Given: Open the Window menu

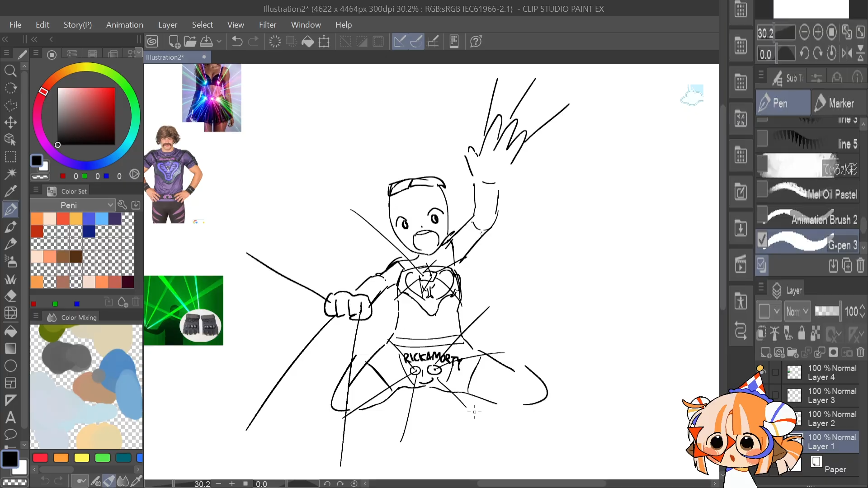Looking at the screenshot, I should point(306,25).
